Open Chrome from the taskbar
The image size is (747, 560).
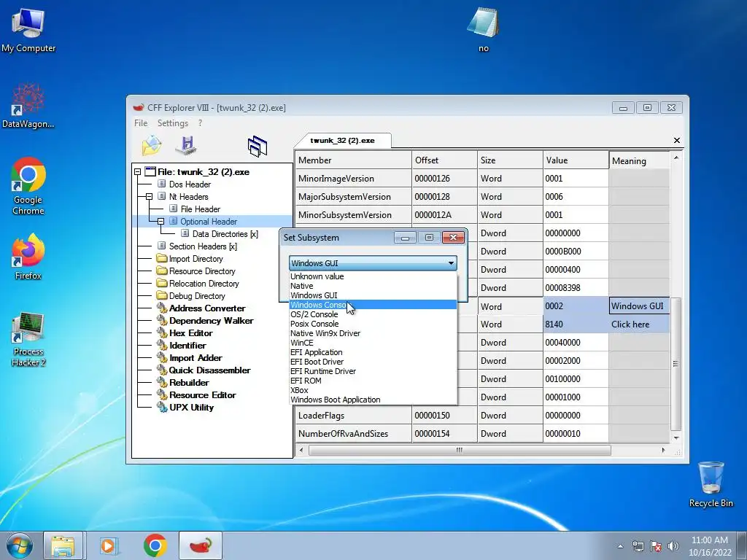[155, 545]
